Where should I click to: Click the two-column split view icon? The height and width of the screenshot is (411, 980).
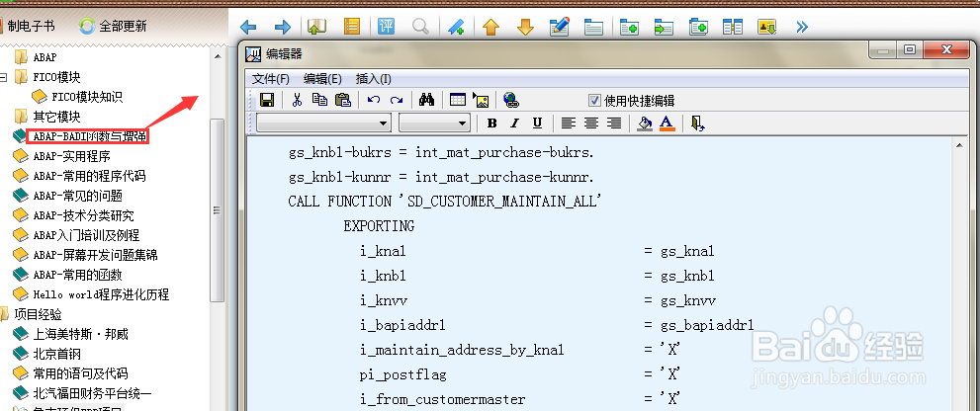click(733, 27)
